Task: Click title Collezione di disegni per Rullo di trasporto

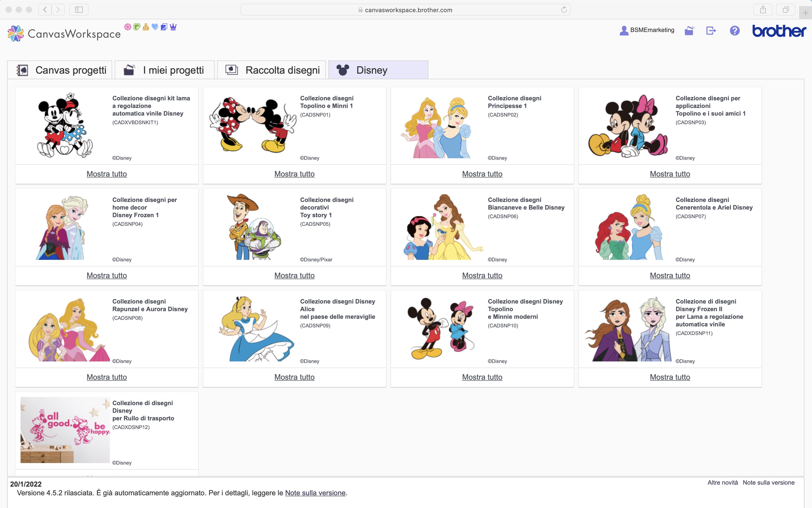Action: point(143,410)
